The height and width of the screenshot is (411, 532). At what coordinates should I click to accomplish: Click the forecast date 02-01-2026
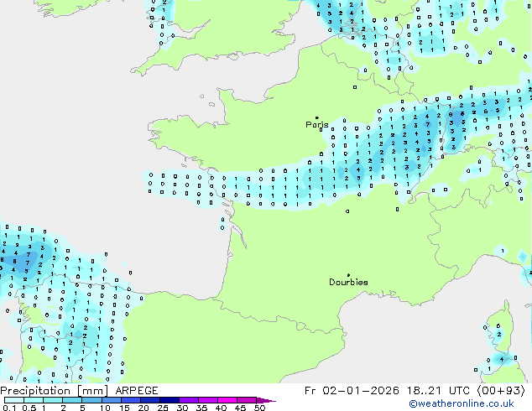click(x=361, y=391)
